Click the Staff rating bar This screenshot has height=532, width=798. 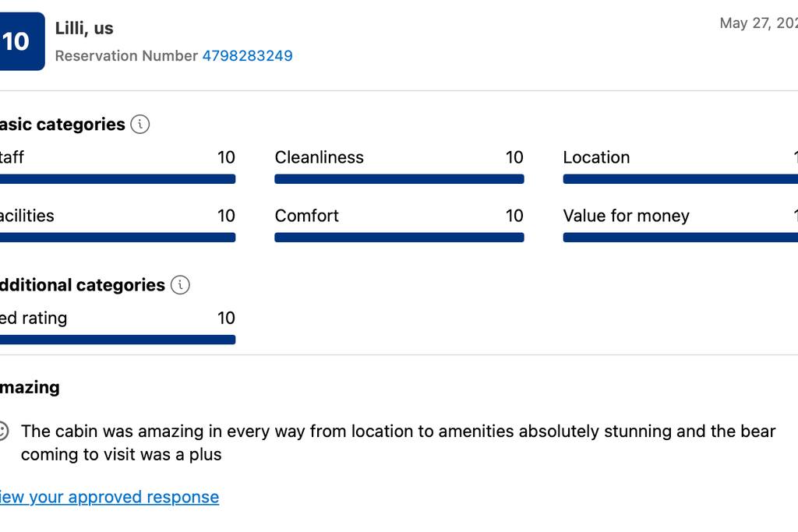(x=117, y=179)
